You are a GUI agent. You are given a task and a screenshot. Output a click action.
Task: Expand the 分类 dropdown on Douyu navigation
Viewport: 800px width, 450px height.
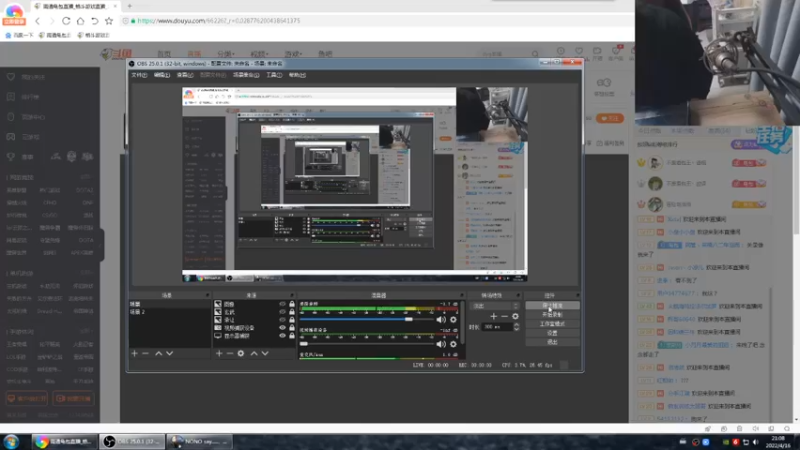click(x=226, y=54)
